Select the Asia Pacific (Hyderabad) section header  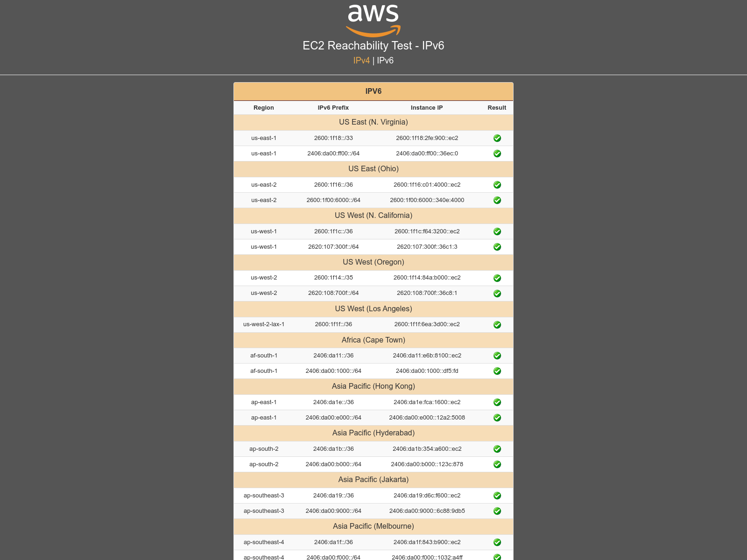[x=373, y=433]
